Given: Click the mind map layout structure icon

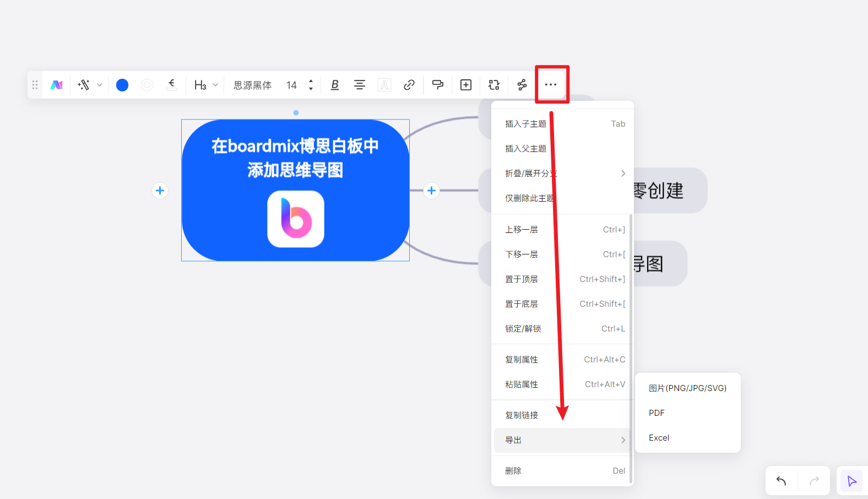Looking at the screenshot, I should (522, 85).
